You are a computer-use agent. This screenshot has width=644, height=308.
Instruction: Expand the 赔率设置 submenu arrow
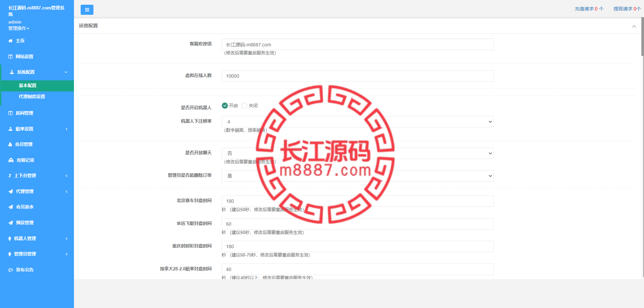[67, 129]
